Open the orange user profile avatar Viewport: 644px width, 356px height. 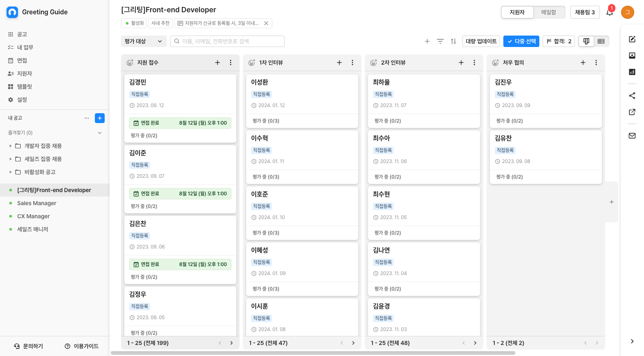(x=627, y=12)
